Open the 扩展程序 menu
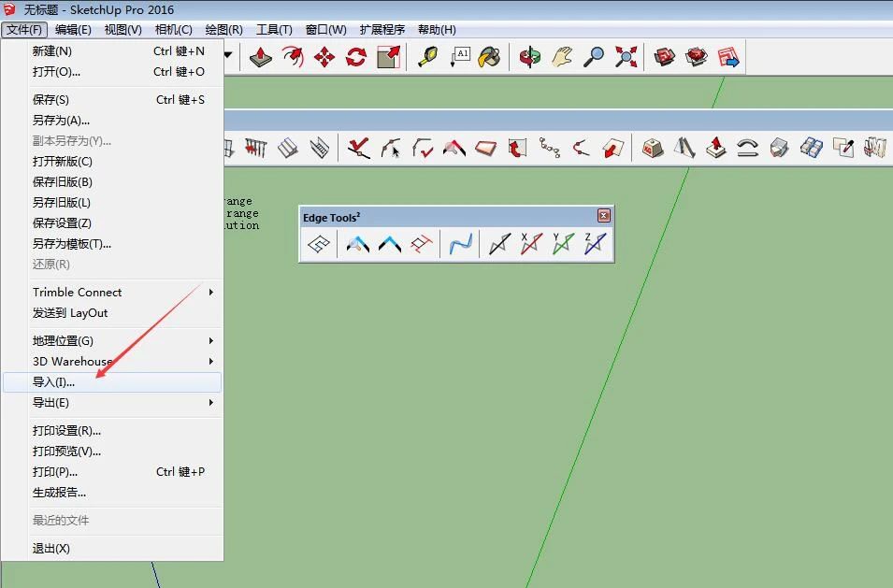This screenshot has width=893, height=588. pos(382,30)
